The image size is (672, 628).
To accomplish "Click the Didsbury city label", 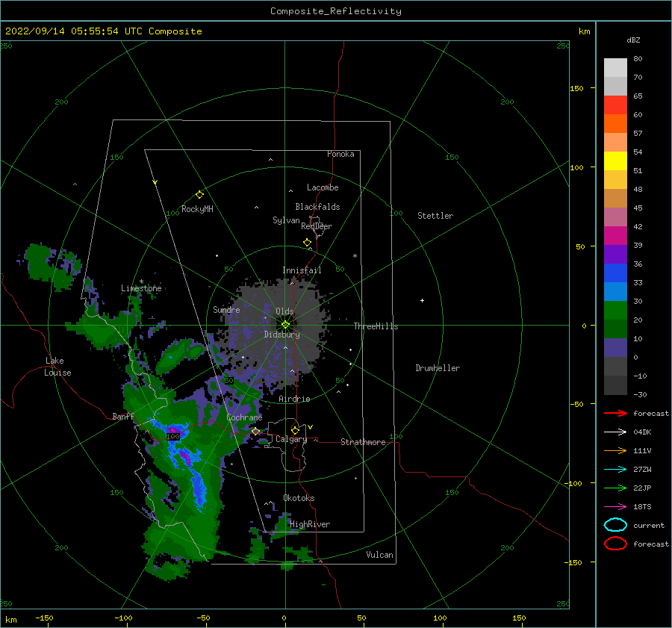I will click(x=282, y=335).
